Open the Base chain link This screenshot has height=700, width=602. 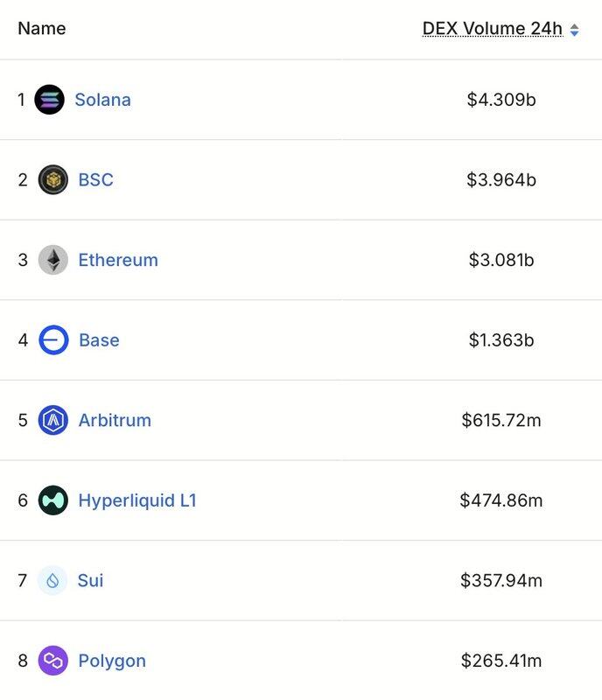pyautogui.click(x=99, y=340)
